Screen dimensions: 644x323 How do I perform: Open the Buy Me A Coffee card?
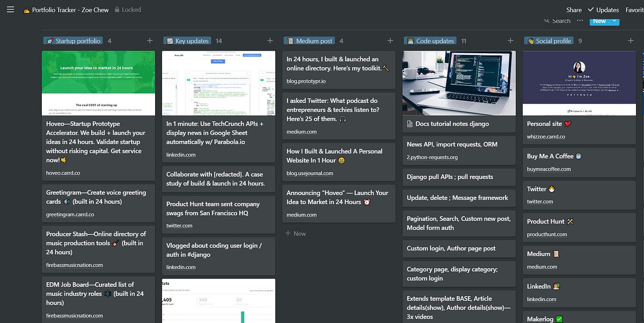[x=579, y=162]
